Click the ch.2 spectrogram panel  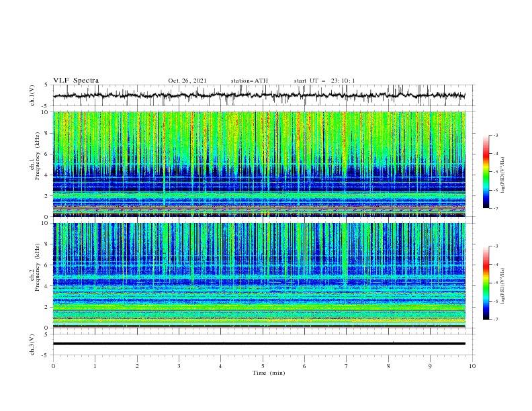pyautogui.click(x=259, y=275)
